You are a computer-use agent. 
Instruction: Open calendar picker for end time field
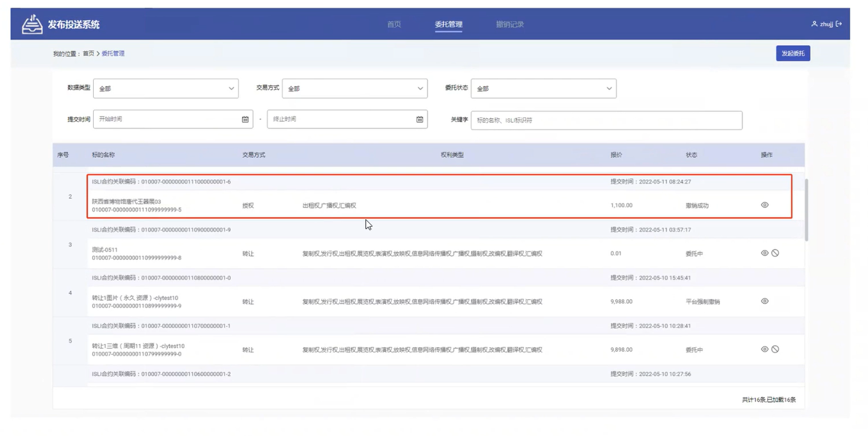pyautogui.click(x=420, y=120)
